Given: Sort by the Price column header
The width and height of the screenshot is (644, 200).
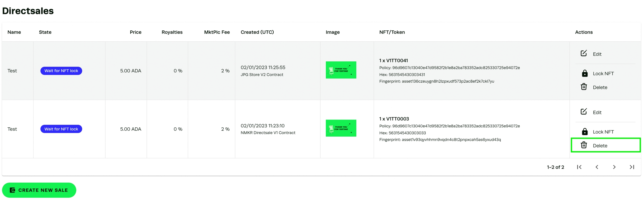Looking at the screenshot, I should click(136, 32).
